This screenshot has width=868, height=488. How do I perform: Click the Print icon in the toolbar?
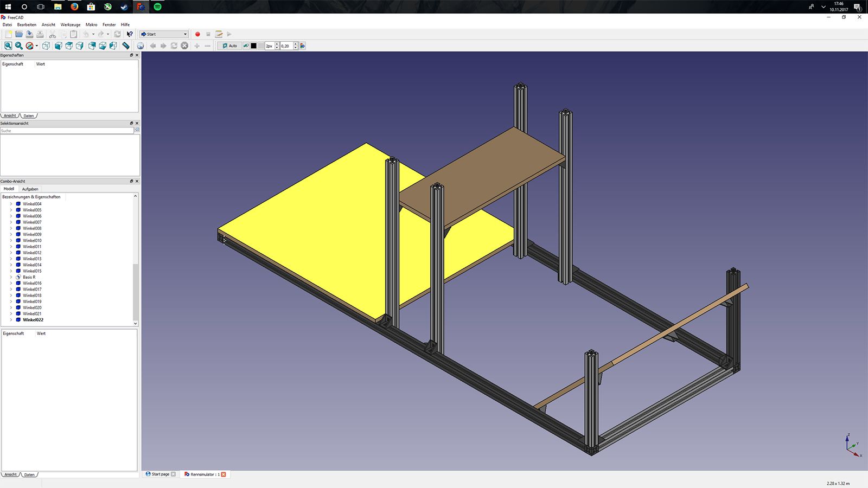tap(40, 34)
